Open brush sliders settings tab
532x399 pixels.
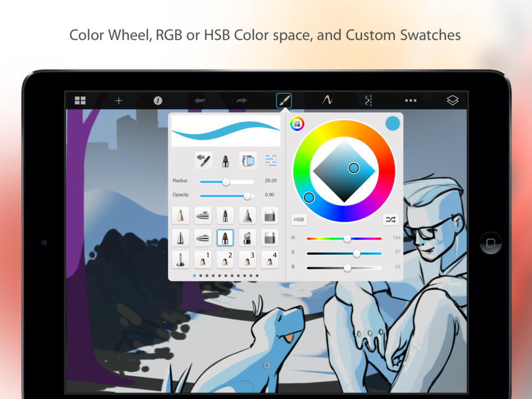[x=271, y=161]
